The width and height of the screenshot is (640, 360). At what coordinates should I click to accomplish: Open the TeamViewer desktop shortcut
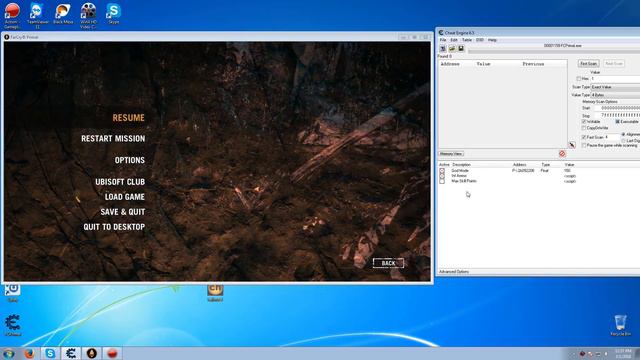coord(37,16)
